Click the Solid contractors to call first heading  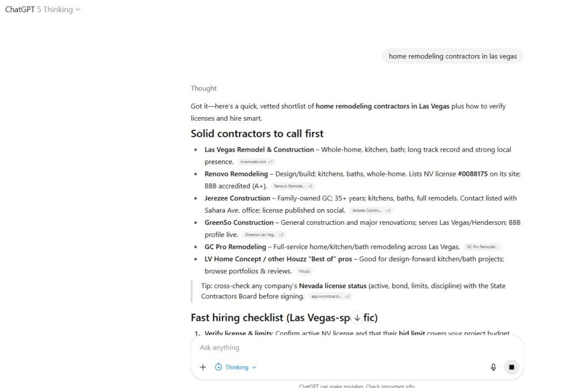tap(257, 133)
